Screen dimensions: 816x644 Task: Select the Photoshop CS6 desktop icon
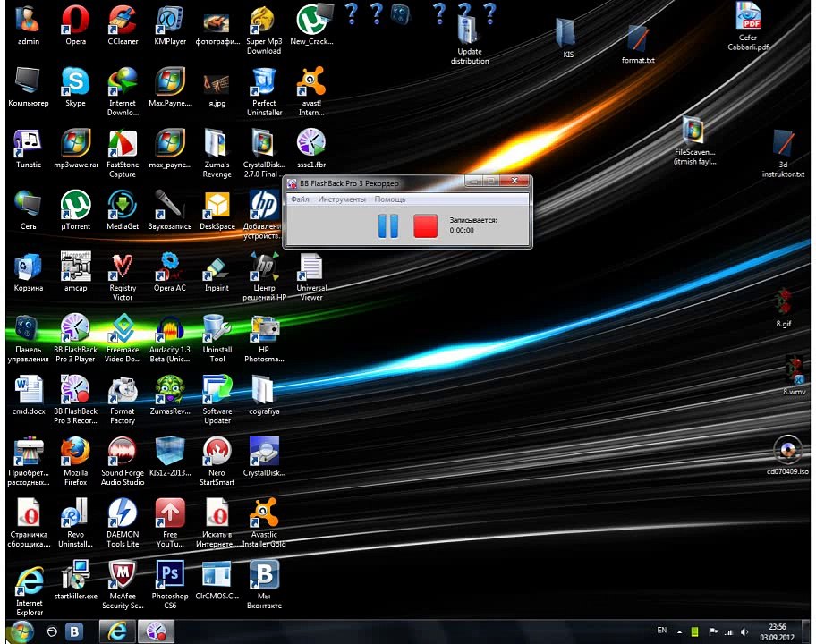click(x=170, y=585)
